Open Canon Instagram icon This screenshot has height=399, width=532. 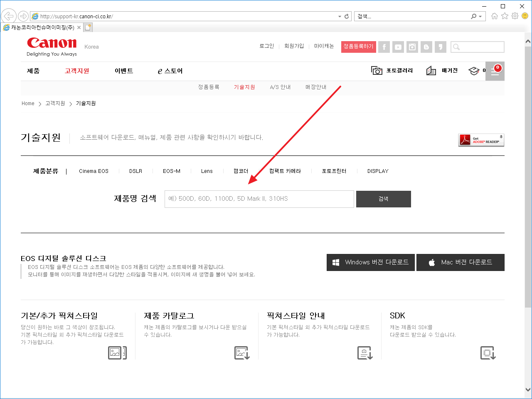click(412, 47)
